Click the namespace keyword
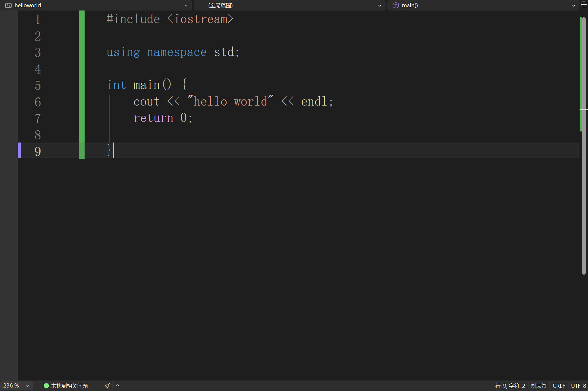Viewport: 588px width, 391px height. pyautogui.click(x=177, y=52)
